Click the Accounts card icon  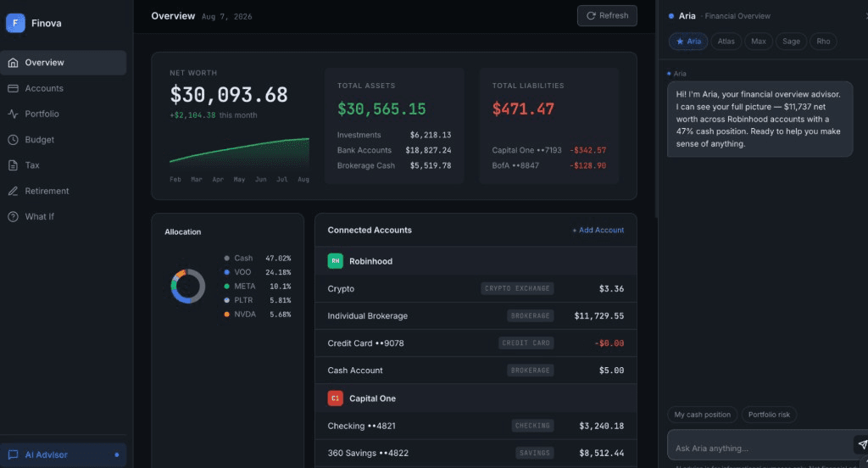[14, 88]
